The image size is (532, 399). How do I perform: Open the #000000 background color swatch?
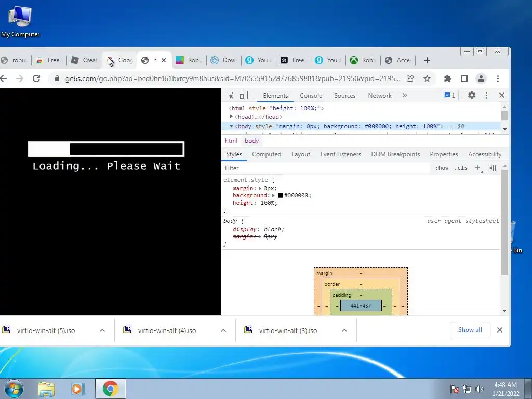[x=281, y=196]
